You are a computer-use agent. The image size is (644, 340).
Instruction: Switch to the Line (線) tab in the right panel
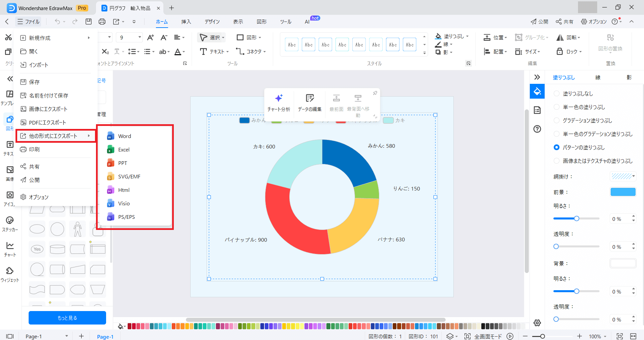(x=598, y=77)
